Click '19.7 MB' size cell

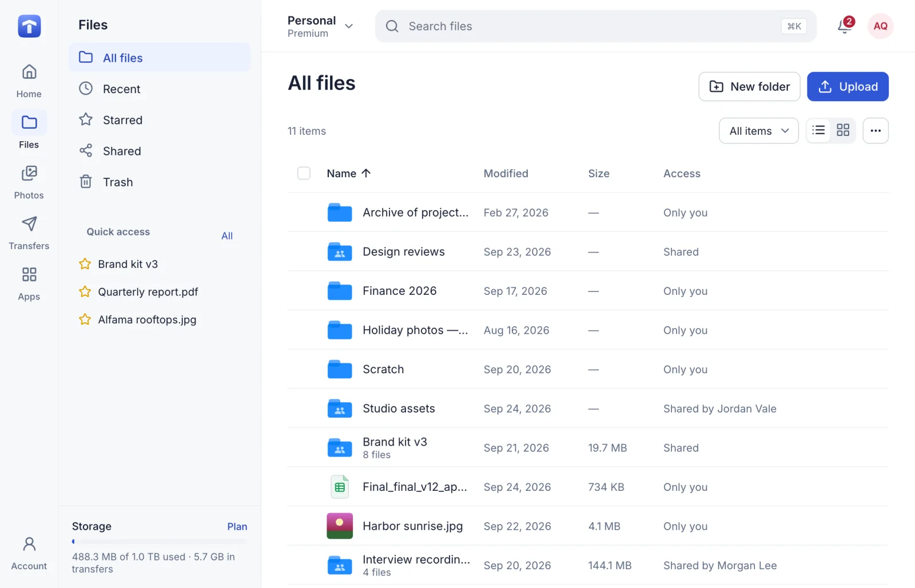tap(607, 448)
